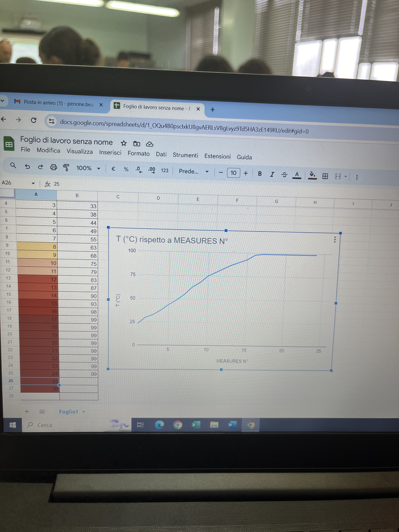Open the Inserisci menu
This screenshot has height=532, width=399.
tap(110, 153)
